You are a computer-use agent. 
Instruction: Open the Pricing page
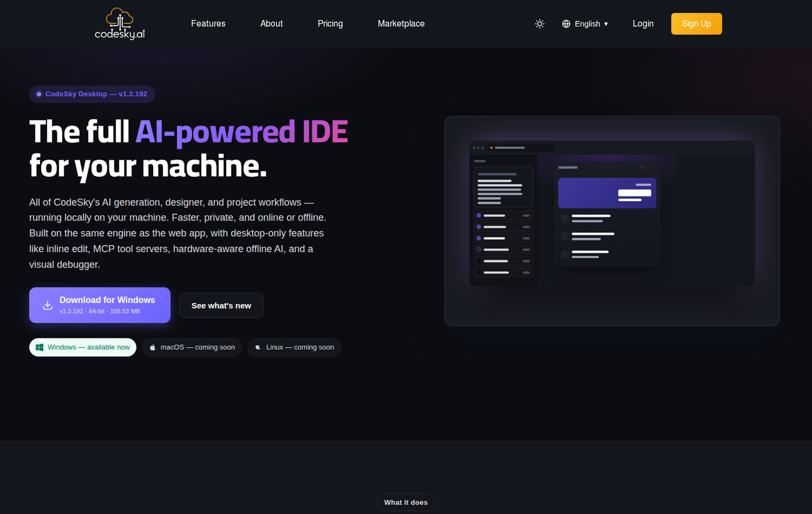click(330, 24)
